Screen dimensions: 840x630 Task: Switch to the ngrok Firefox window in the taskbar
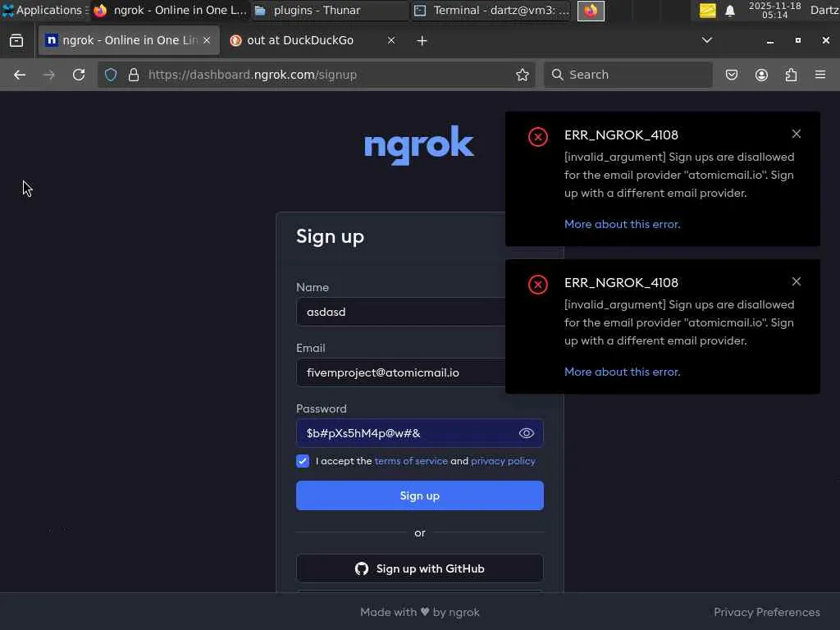click(x=170, y=10)
